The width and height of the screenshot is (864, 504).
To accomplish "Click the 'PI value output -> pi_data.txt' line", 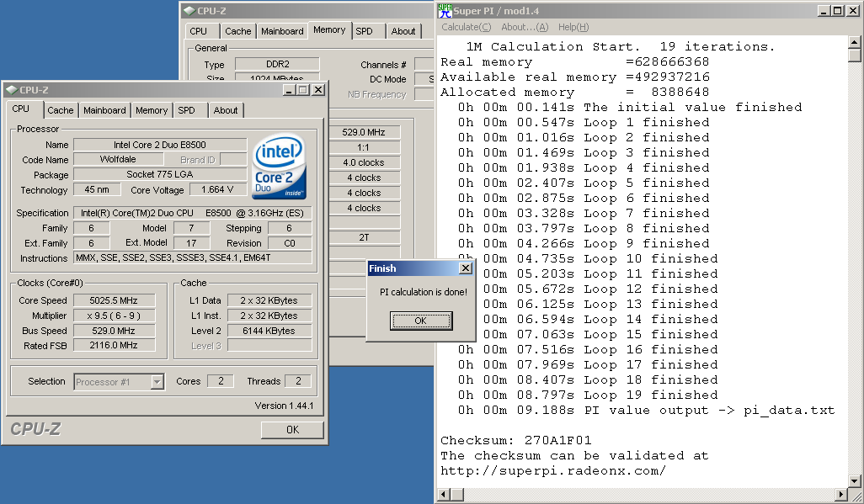I will tap(647, 411).
